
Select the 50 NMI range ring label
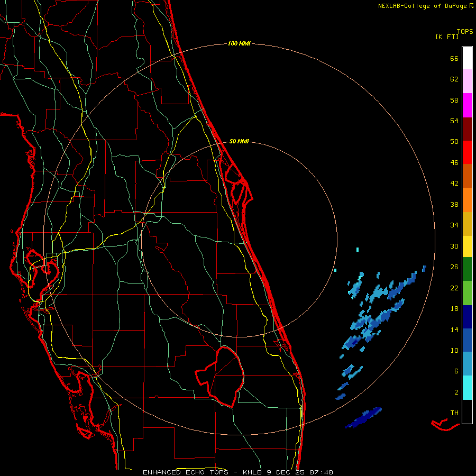coord(239,141)
